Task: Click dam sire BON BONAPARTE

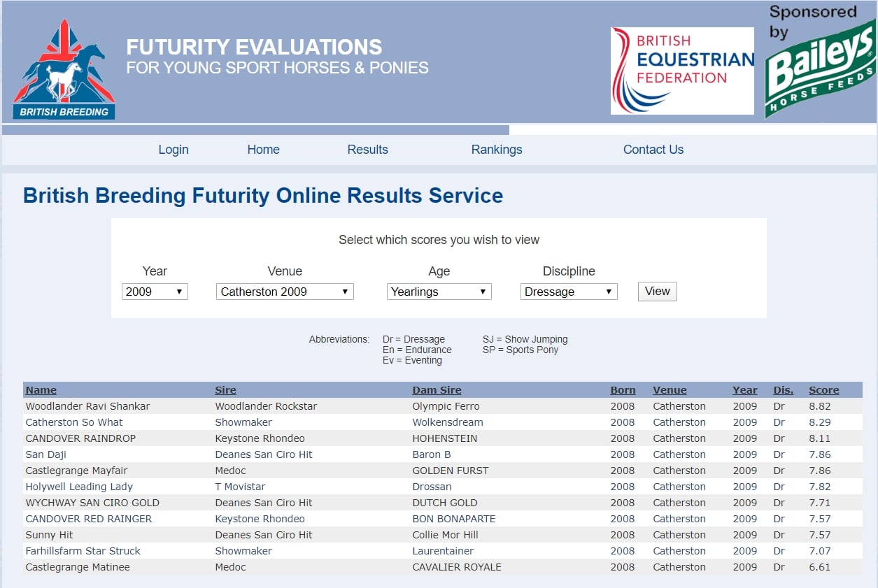Action: pyautogui.click(x=454, y=519)
